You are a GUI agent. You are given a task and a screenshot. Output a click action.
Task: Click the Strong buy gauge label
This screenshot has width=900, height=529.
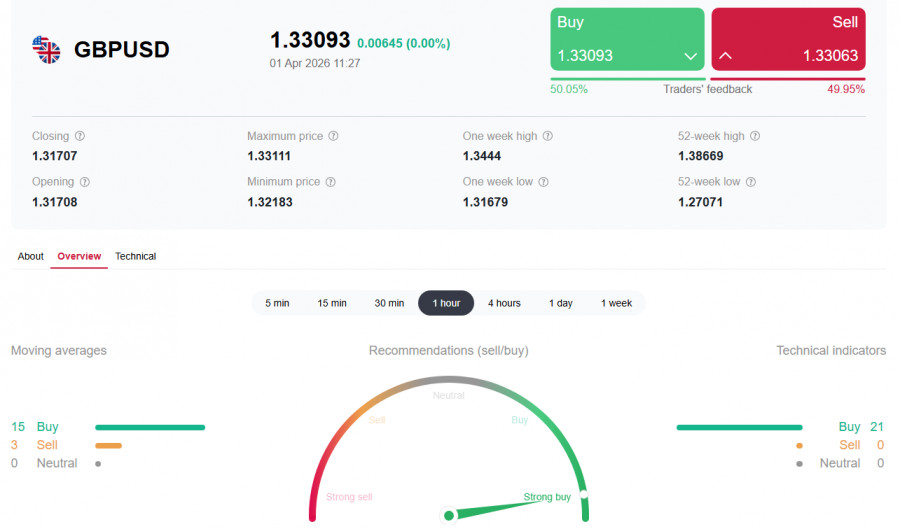pyautogui.click(x=547, y=497)
